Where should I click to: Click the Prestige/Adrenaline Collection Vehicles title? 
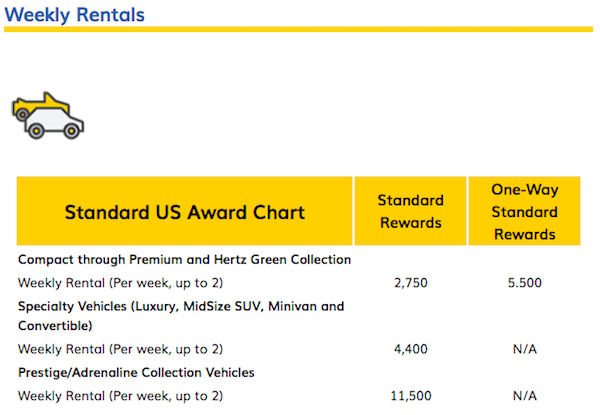[135, 372]
